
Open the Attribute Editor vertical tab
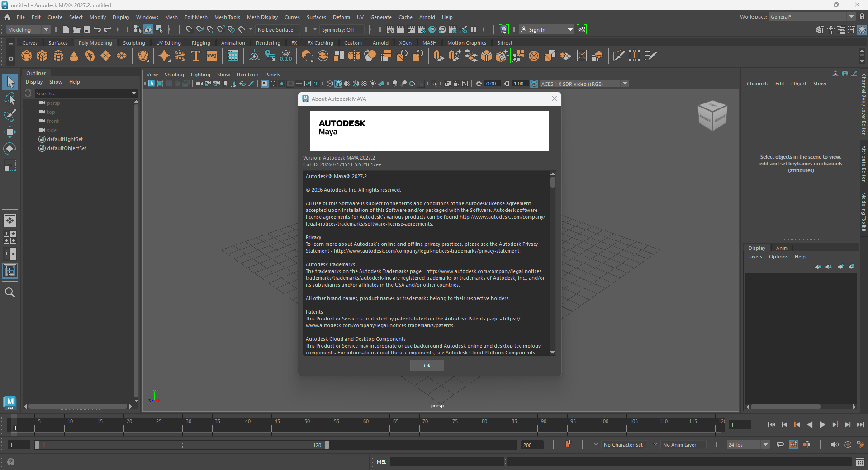(863, 164)
